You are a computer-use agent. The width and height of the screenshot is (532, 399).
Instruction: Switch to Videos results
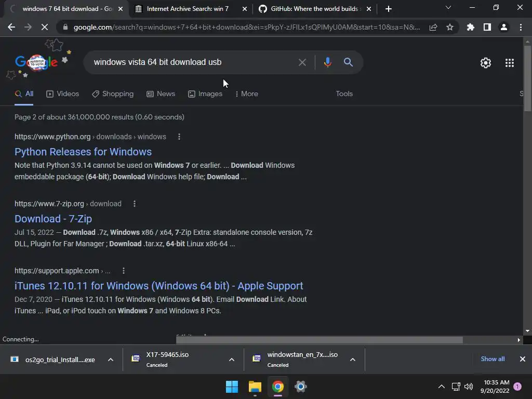63,94
